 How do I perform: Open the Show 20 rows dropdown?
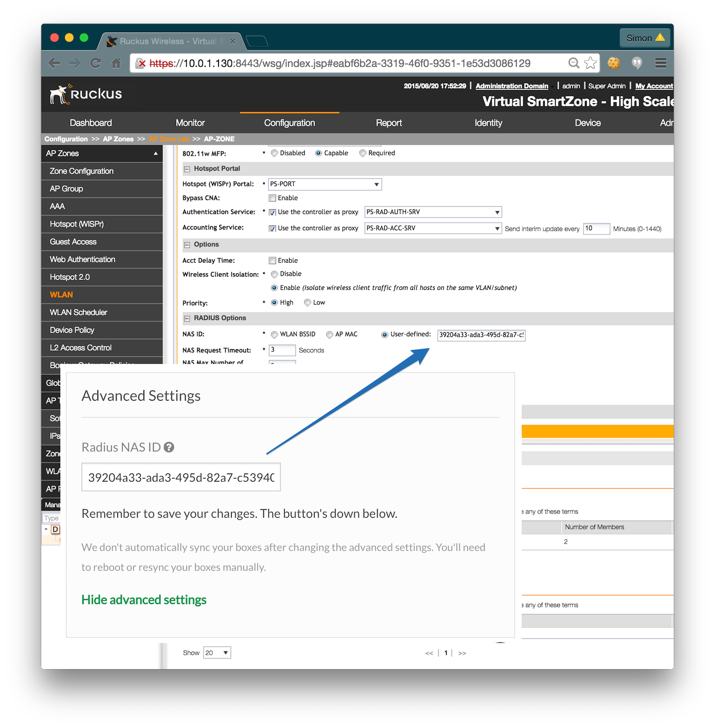(217, 653)
